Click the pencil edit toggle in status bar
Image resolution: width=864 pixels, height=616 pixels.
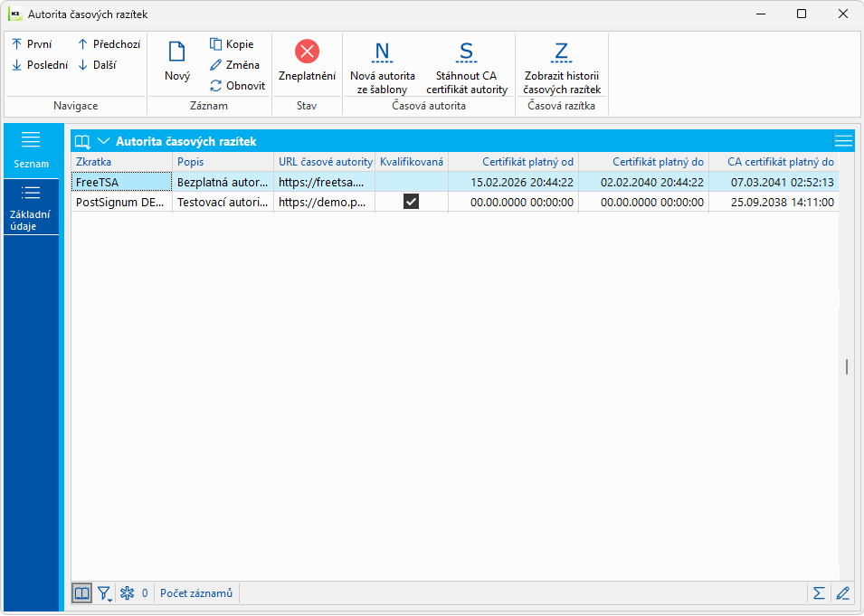click(x=842, y=592)
